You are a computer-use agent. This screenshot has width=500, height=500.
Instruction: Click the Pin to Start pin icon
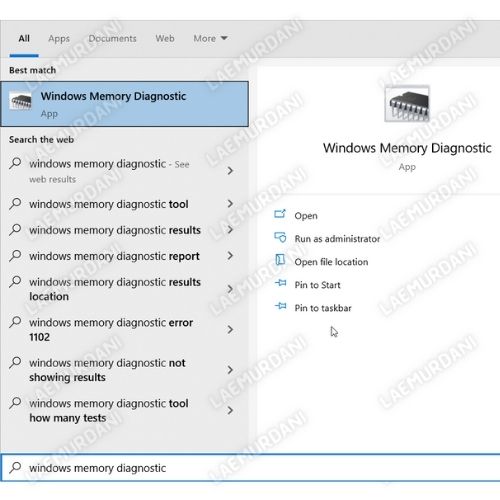pos(281,283)
